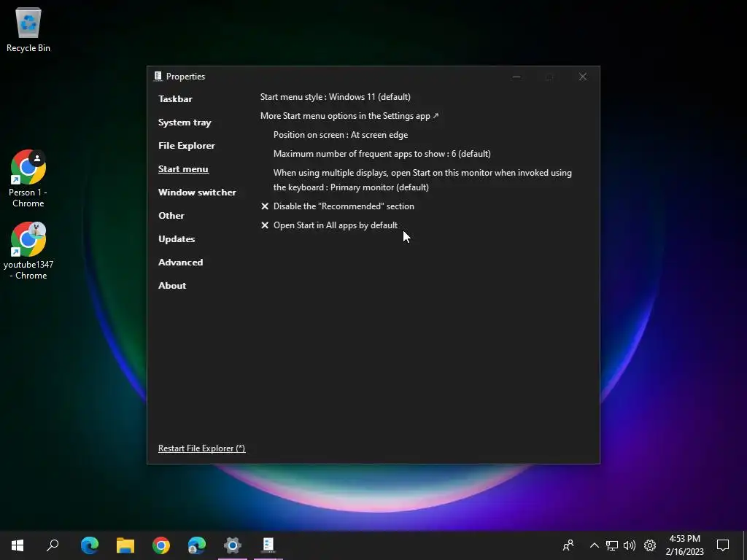This screenshot has height=560, width=747.
Task: Toggle Disable the Recommended section option
Action: [337, 206]
